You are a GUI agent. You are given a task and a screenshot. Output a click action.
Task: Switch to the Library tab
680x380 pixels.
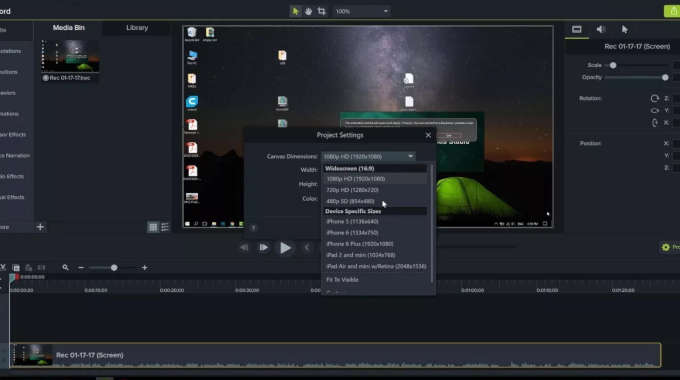click(137, 28)
